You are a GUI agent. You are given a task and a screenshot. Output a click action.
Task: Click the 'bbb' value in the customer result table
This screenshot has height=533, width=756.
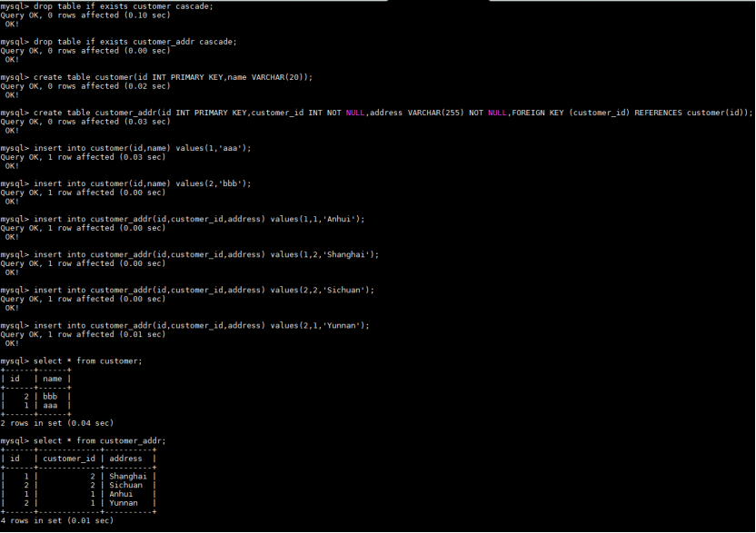coord(50,396)
